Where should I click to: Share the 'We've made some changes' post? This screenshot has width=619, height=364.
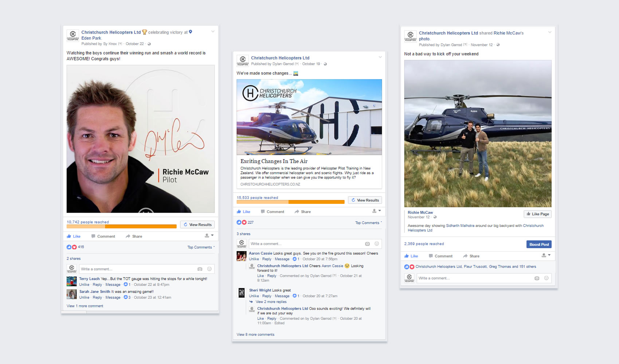303,211
